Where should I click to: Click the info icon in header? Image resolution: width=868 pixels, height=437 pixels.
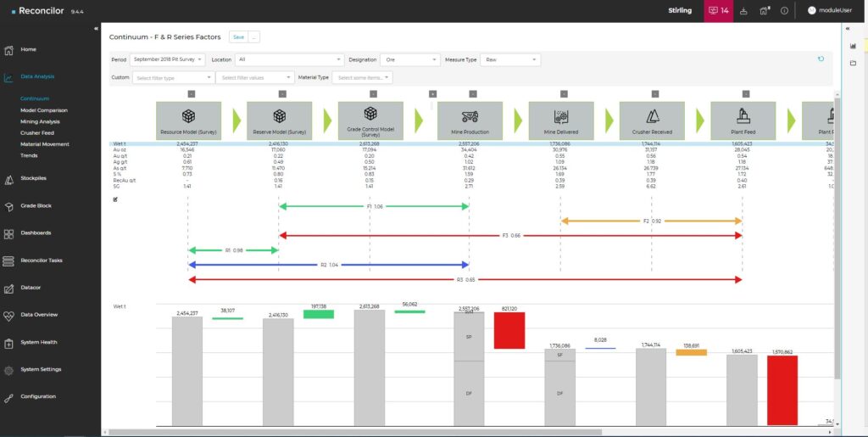coord(784,11)
